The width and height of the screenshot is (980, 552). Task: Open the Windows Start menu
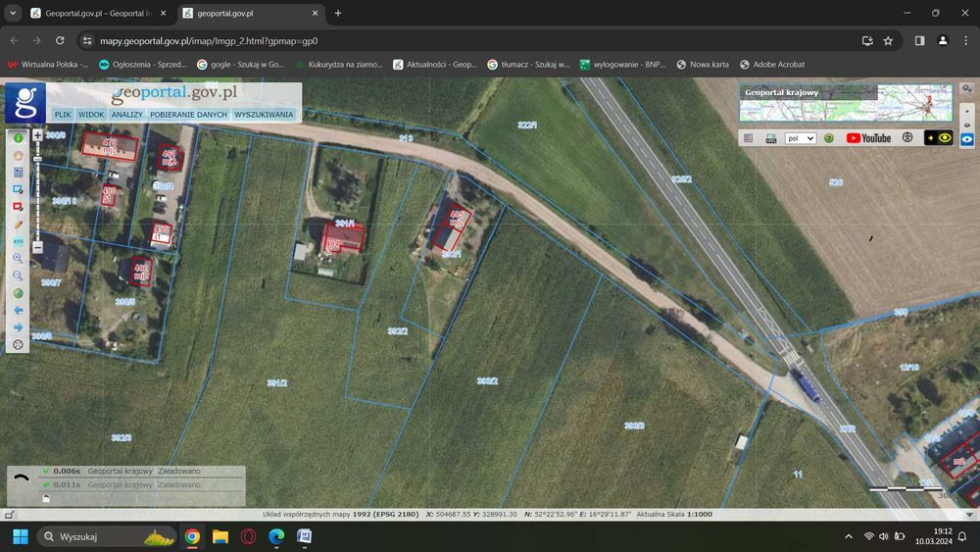[x=21, y=536]
